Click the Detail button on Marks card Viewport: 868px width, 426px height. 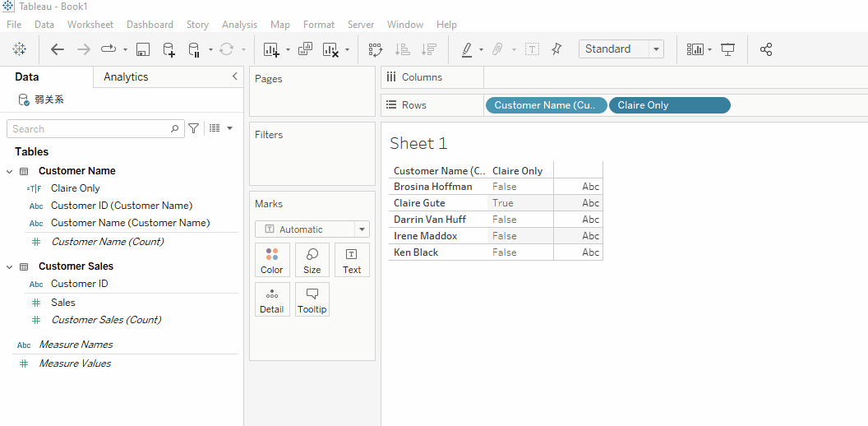(x=272, y=299)
